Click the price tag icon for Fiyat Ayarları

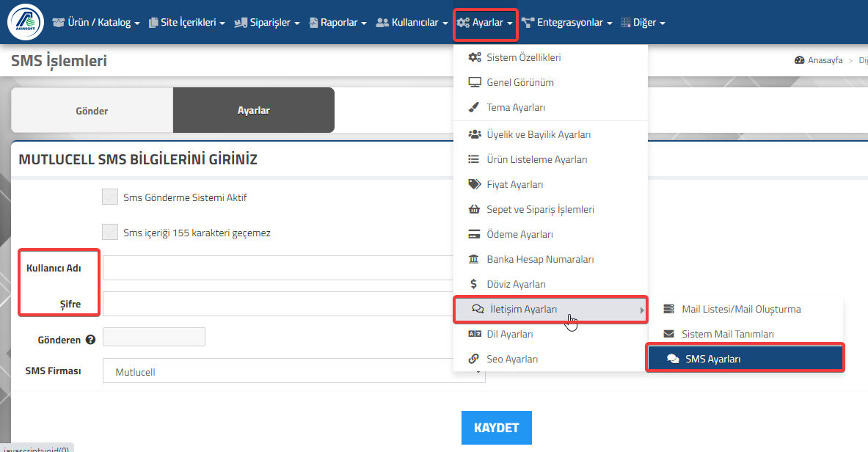(475, 184)
